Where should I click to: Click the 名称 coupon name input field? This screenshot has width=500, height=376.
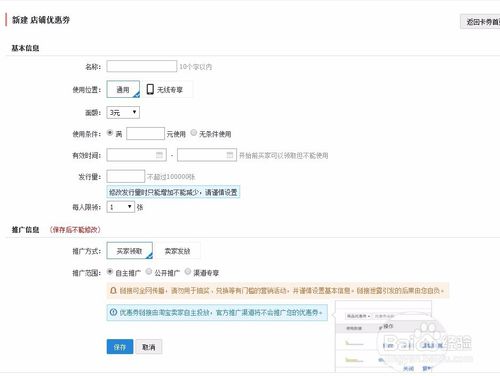[x=142, y=66]
